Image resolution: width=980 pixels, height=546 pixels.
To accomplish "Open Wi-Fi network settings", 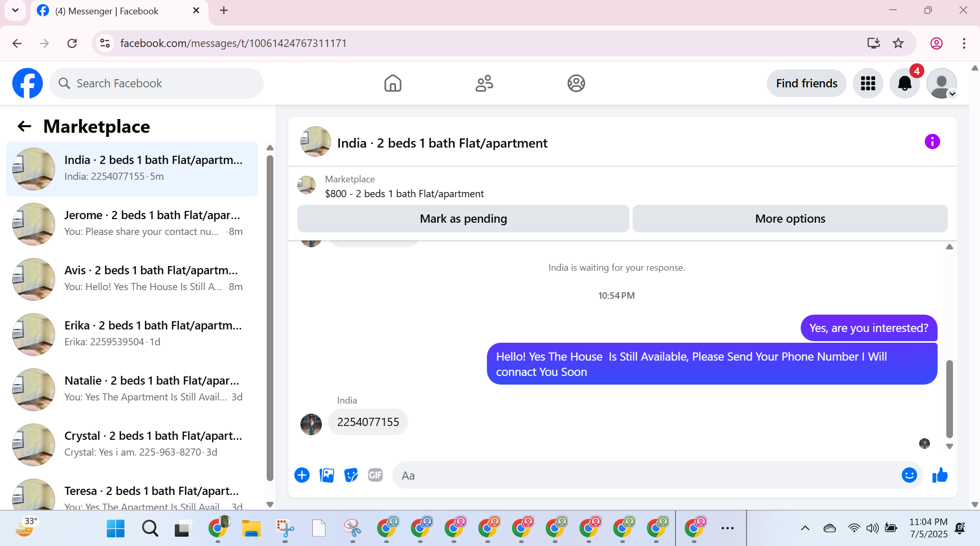I will click(854, 529).
